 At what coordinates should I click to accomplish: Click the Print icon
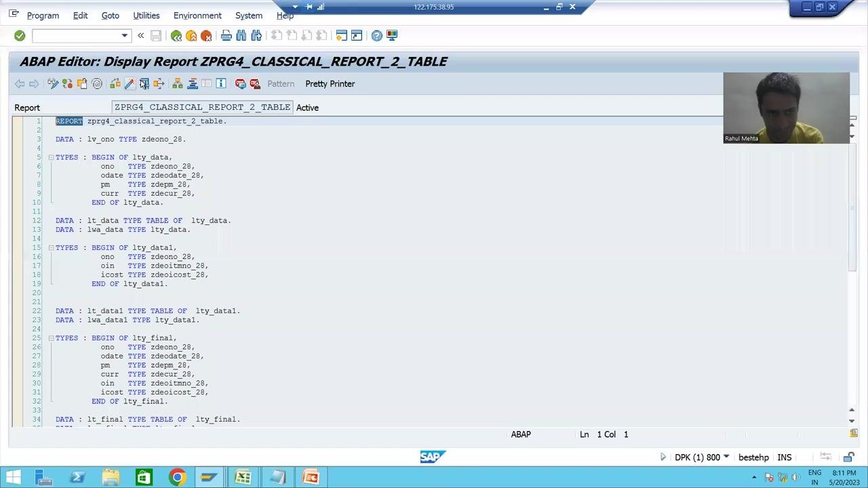(226, 35)
